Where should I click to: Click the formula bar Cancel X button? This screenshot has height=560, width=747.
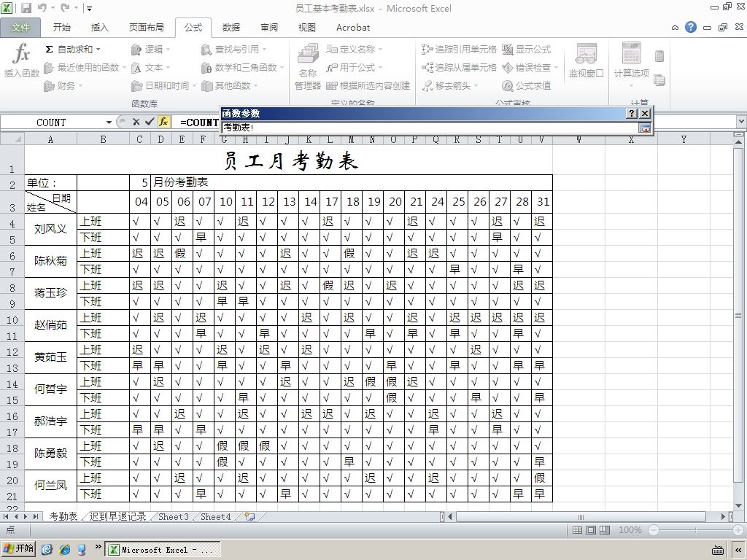tap(136, 122)
